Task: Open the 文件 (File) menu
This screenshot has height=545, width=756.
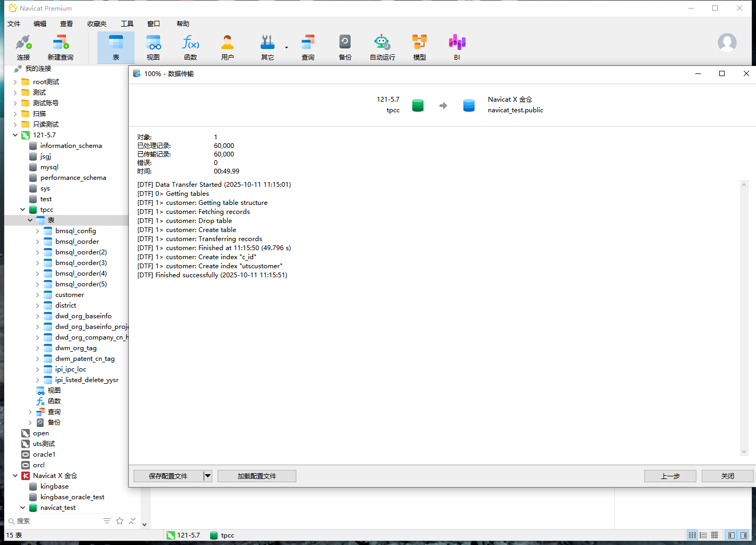Action: click(14, 24)
